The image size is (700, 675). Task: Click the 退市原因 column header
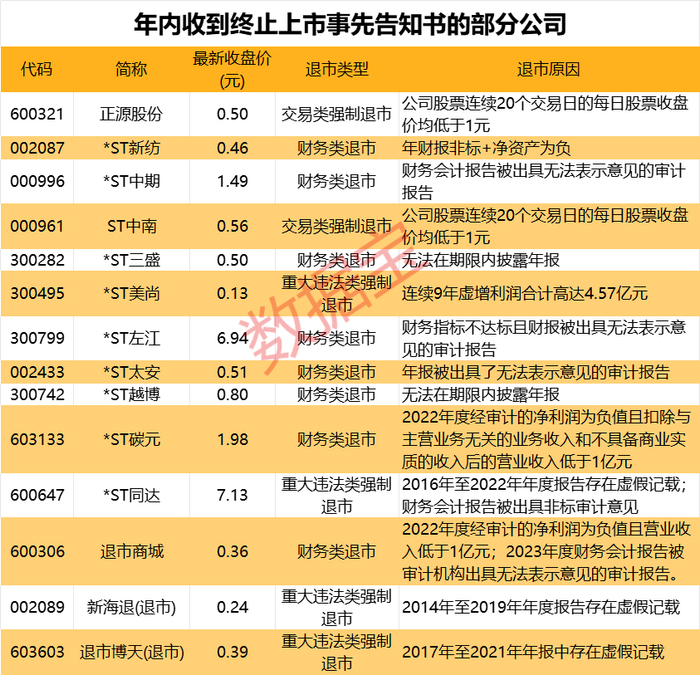(x=549, y=69)
